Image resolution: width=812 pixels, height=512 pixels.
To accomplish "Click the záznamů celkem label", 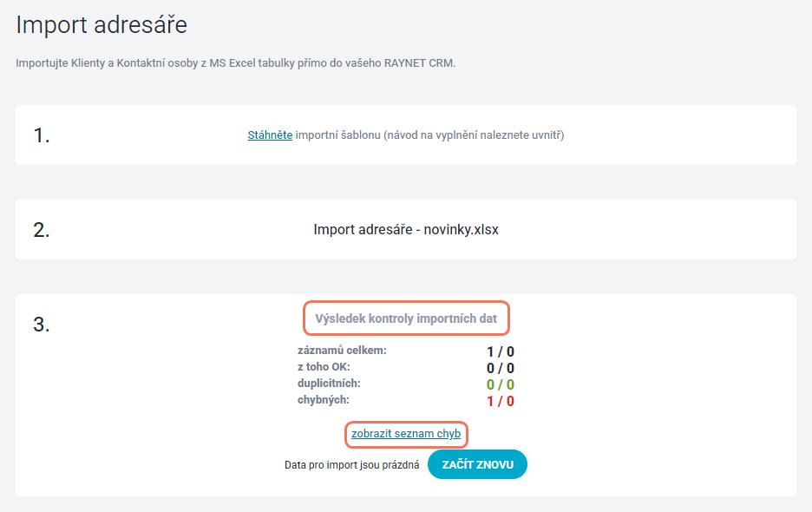I will [342, 351].
